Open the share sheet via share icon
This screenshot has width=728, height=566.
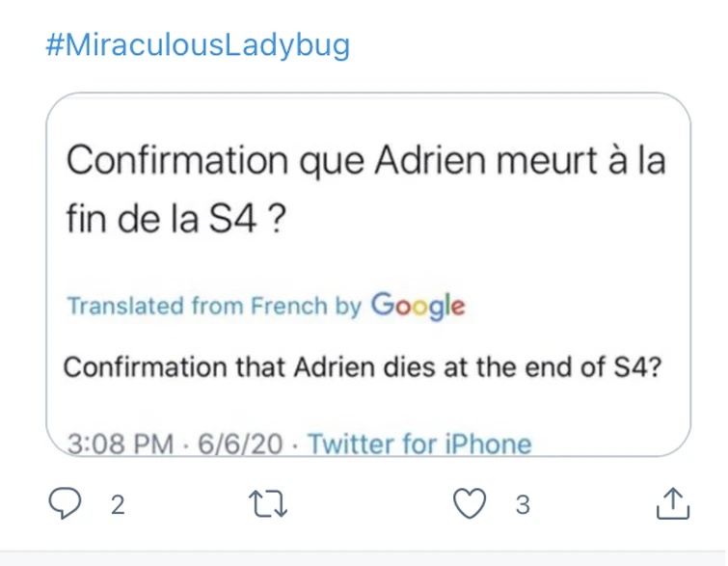(672, 502)
